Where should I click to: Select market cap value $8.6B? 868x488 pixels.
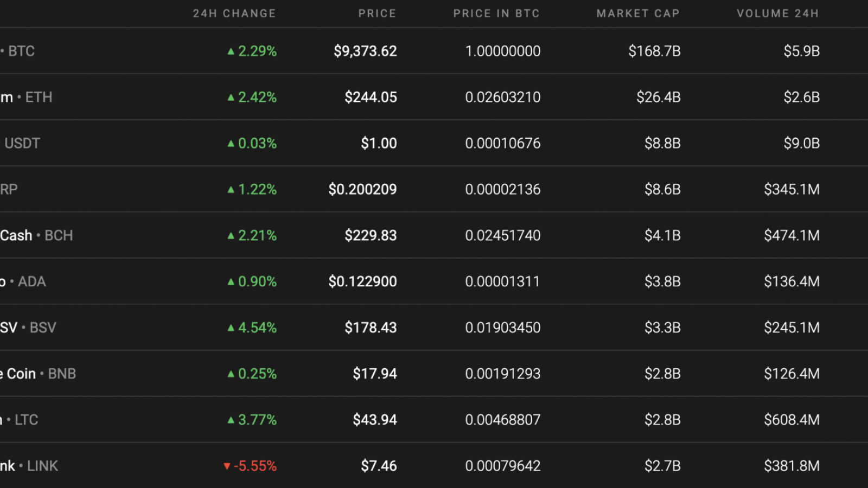click(662, 189)
